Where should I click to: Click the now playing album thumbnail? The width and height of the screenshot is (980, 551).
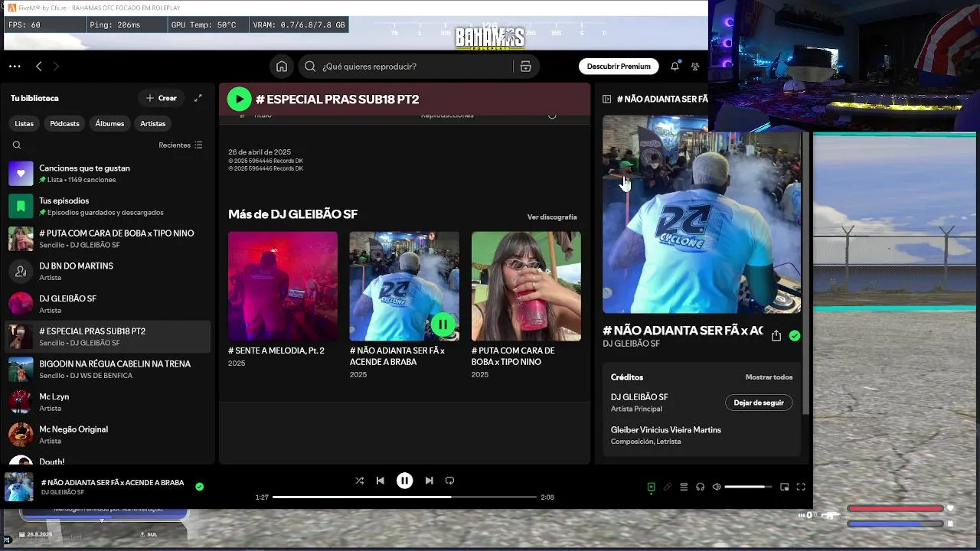click(x=19, y=487)
